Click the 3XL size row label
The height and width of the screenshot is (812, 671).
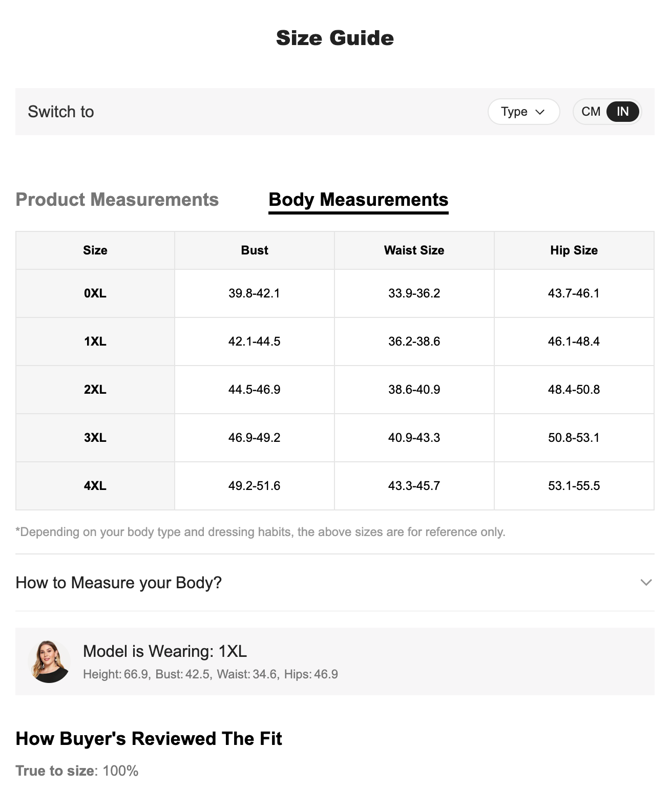(x=95, y=438)
